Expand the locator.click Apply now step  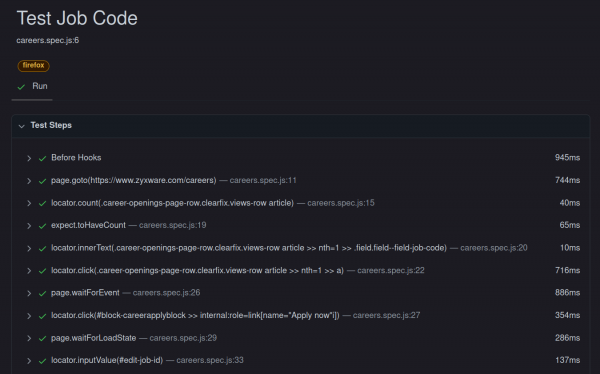click(x=29, y=316)
